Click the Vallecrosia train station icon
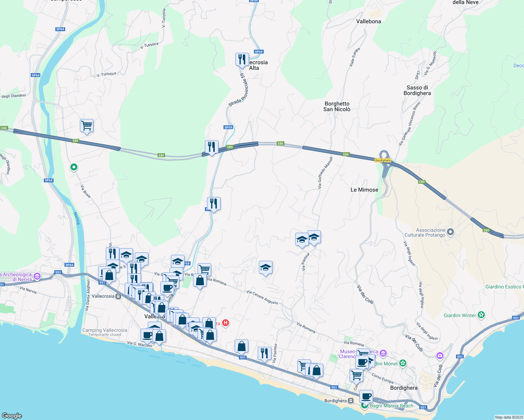Viewport: 524px width, 420px height. click(x=118, y=296)
